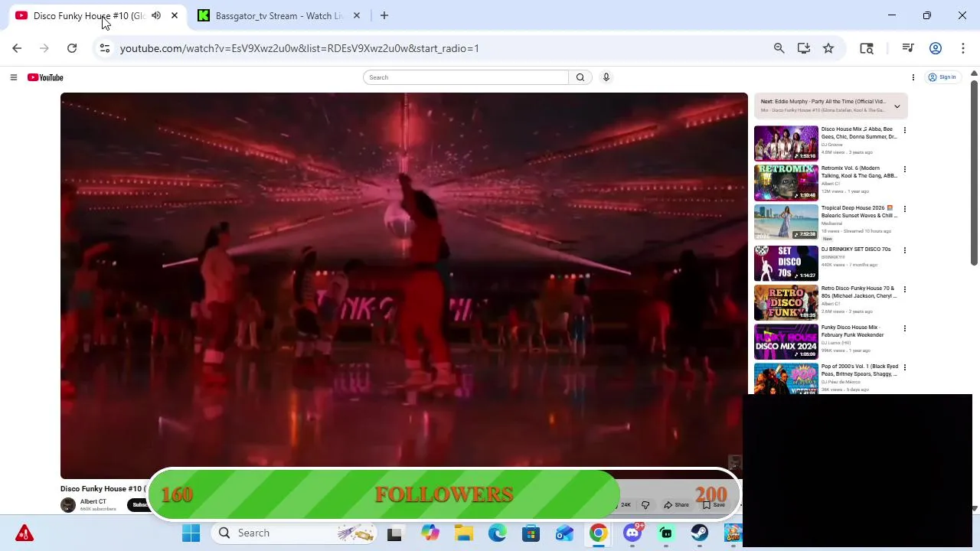Open options menu for Retro Disco-Funky House 70 & 80s

coord(904,289)
